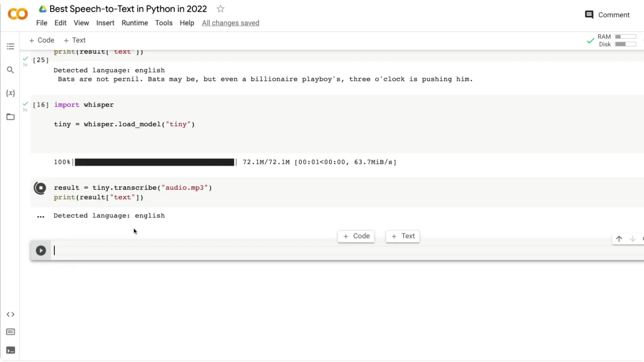Open the table of contents panel
The height and width of the screenshot is (362, 644).
[x=10, y=46]
